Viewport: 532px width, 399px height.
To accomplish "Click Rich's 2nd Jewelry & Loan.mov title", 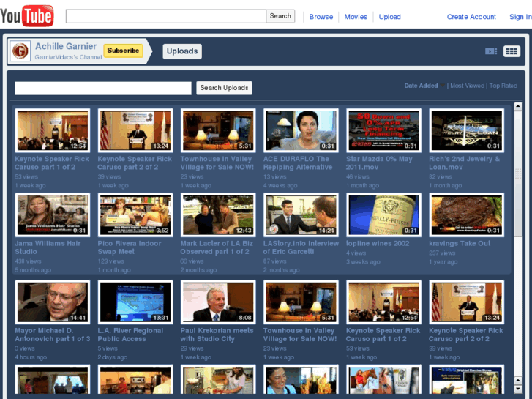I will coord(464,163).
